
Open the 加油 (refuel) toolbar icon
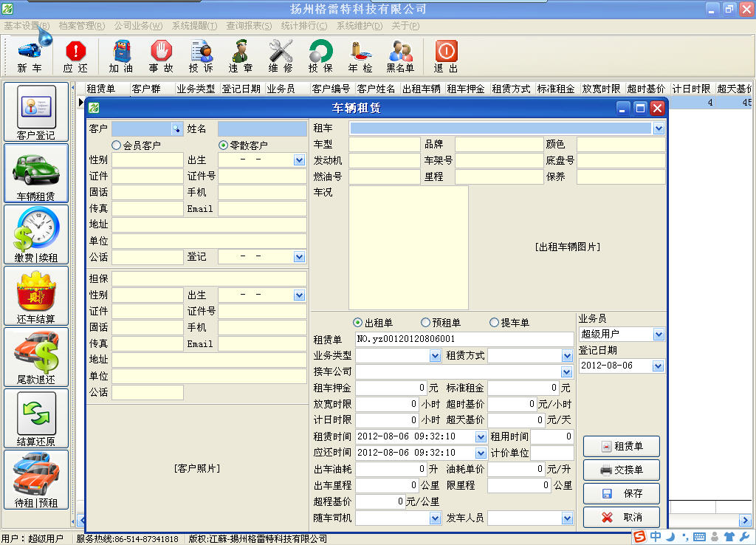(121, 56)
